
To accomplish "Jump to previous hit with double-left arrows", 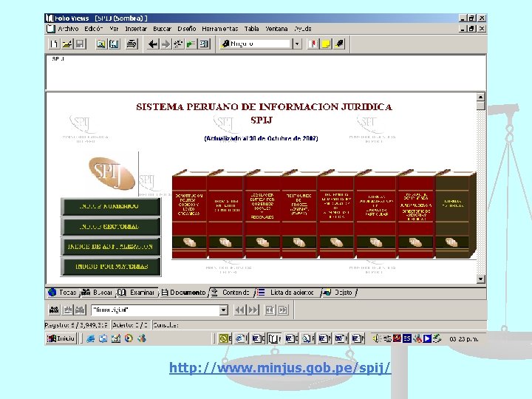I will [240, 310].
